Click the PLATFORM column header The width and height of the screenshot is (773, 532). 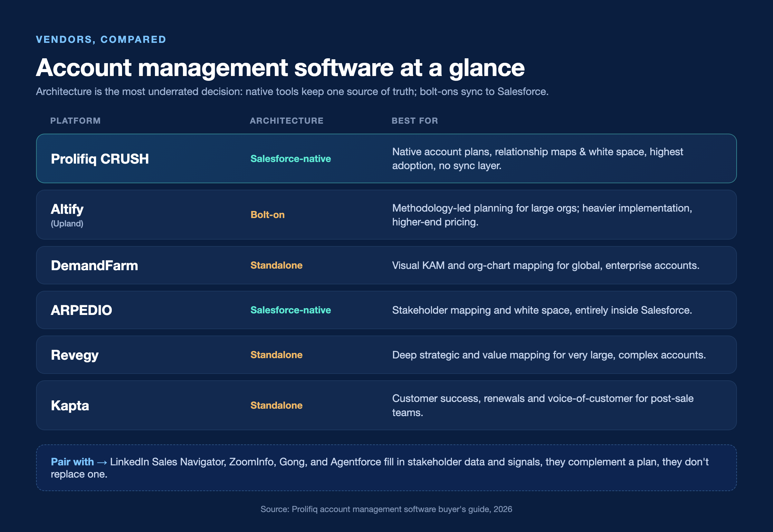point(75,121)
